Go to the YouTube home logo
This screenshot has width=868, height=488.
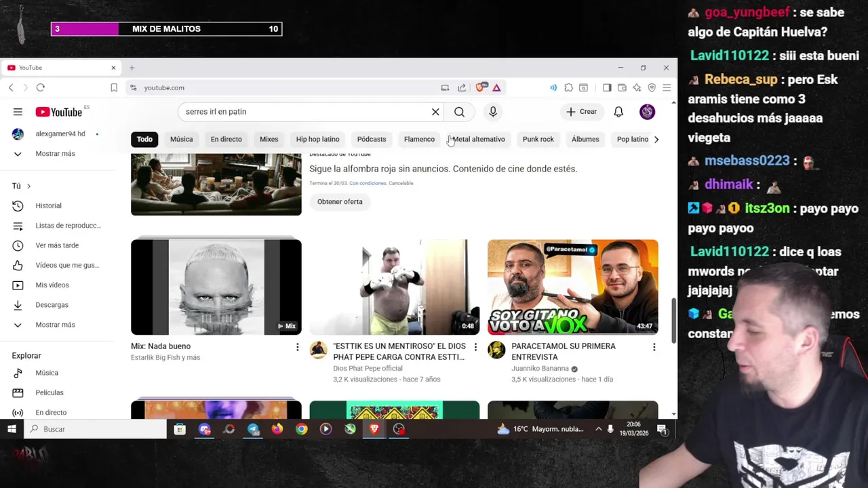[x=59, y=112]
